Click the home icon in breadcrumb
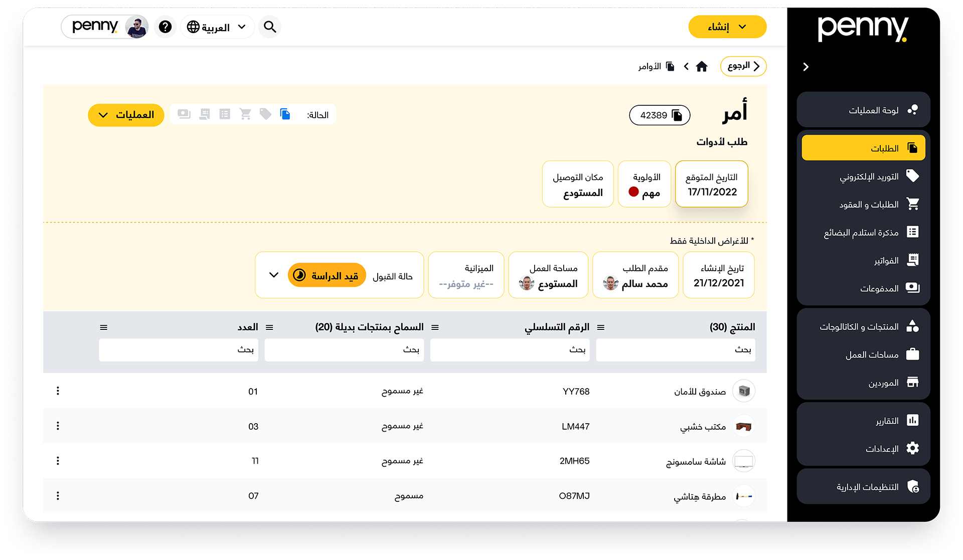 pos(702,66)
